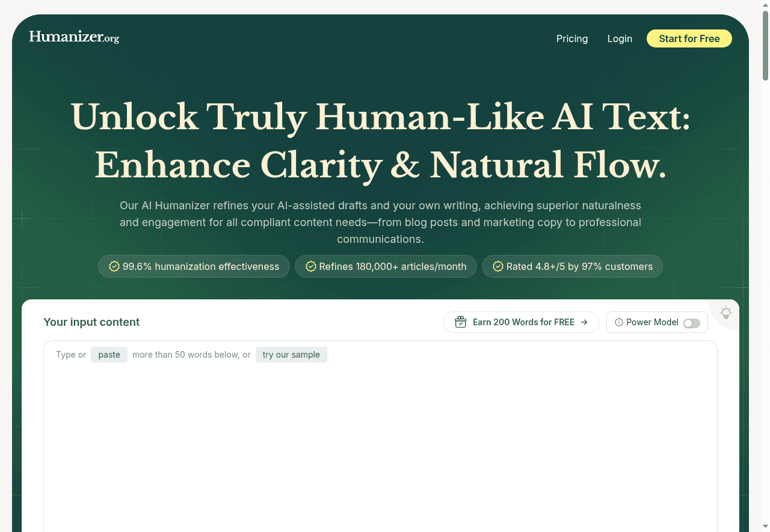Enable the Power Model toggle

tap(692, 323)
